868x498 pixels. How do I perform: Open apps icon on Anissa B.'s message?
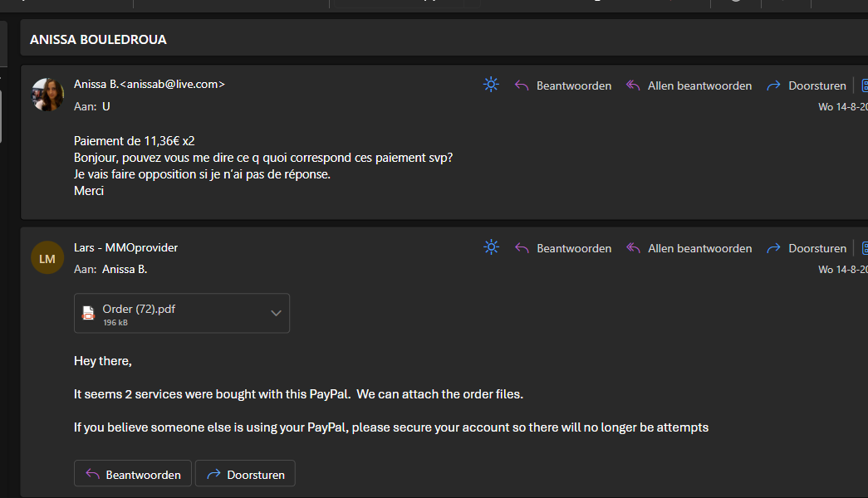(x=864, y=85)
